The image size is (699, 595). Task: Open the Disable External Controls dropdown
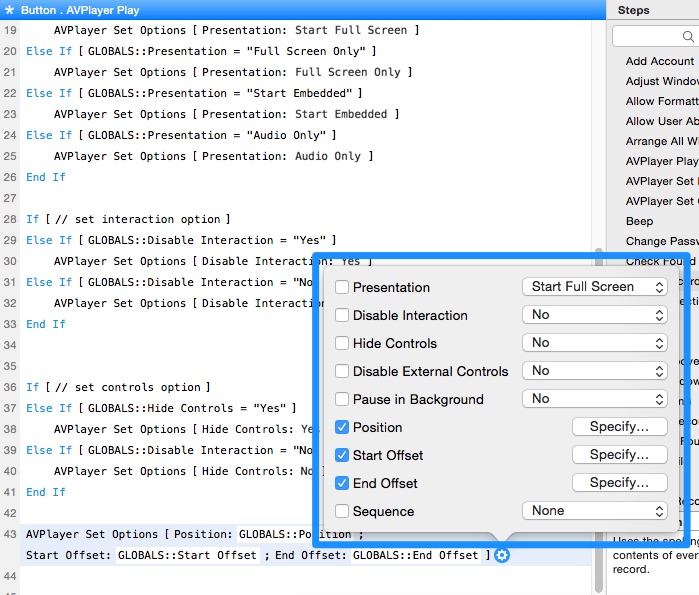click(594, 371)
